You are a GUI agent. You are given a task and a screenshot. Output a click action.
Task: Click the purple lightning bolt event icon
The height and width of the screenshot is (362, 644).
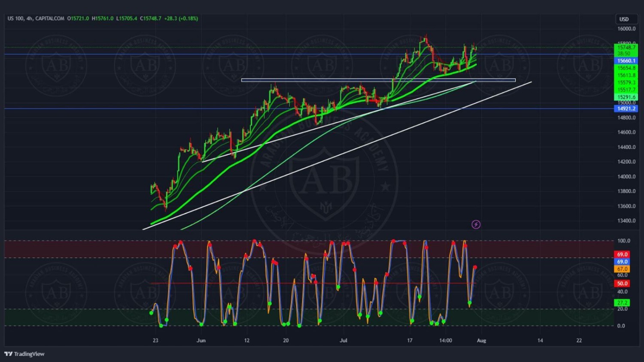coord(476,224)
